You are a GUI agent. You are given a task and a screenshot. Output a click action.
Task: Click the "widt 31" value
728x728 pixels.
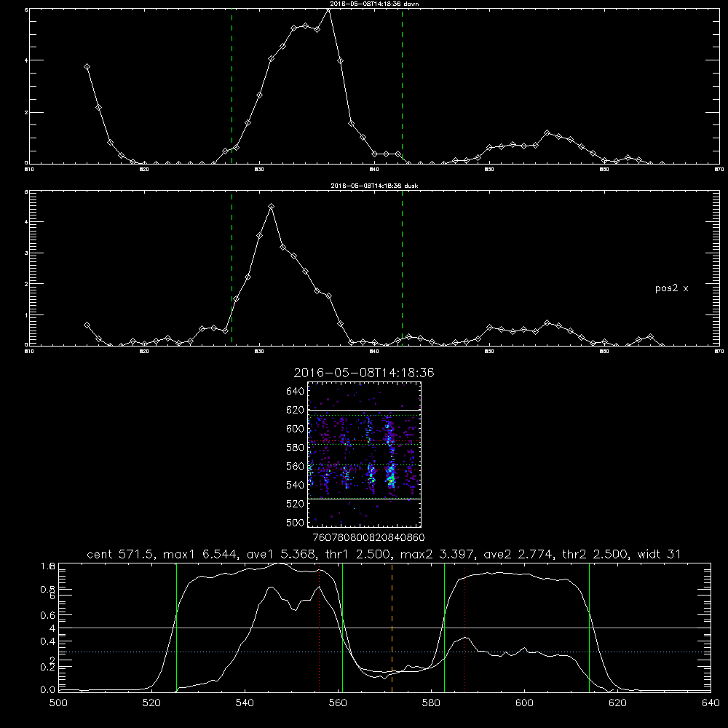pos(659,554)
